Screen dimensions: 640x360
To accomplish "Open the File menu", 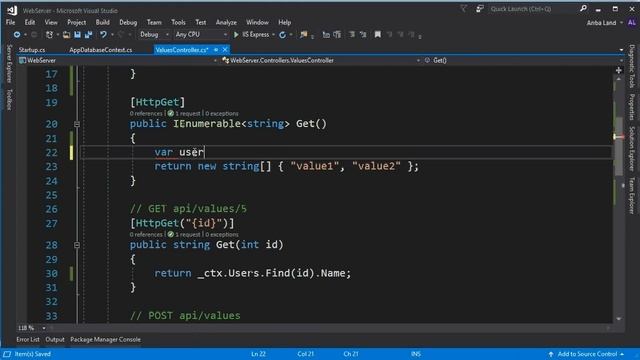I will (x=11, y=22).
